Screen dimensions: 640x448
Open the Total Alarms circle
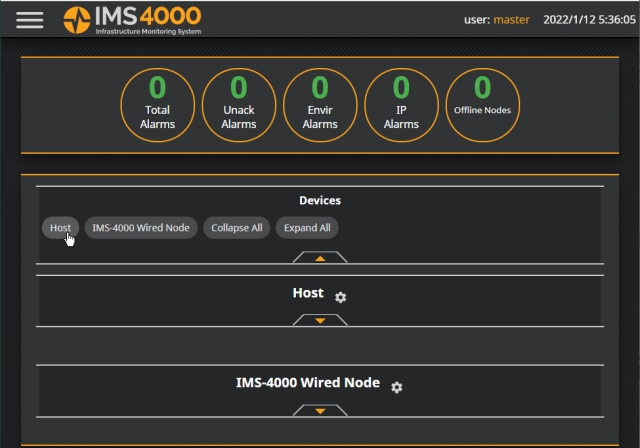click(x=158, y=105)
